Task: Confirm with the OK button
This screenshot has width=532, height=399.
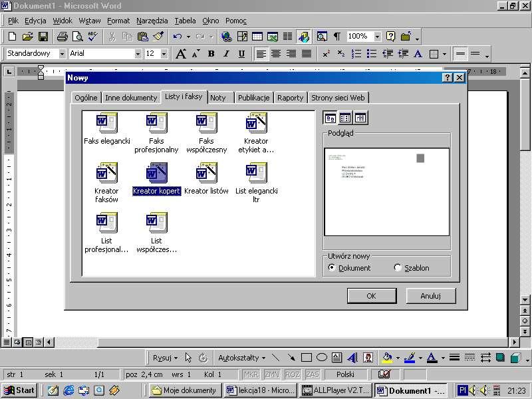Action: [372, 296]
